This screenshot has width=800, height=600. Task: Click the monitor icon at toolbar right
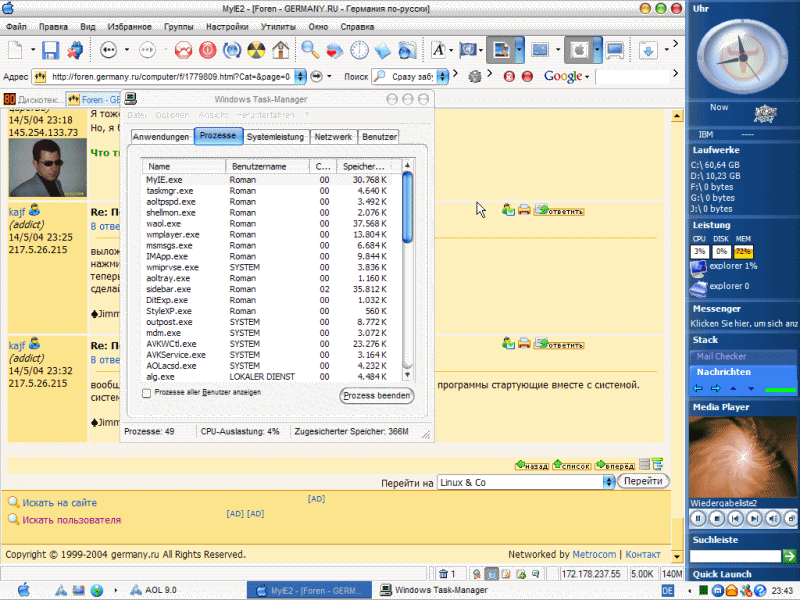pos(615,50)
